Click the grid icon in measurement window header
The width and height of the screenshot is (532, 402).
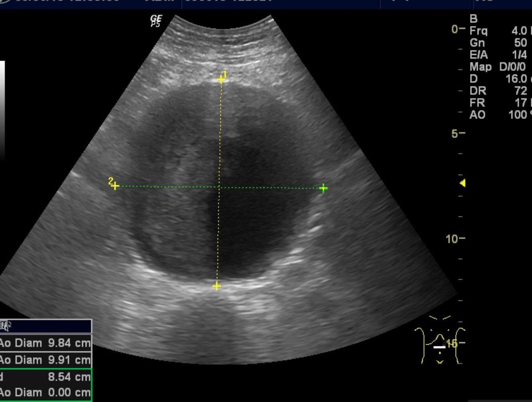(x=6, y=326)
